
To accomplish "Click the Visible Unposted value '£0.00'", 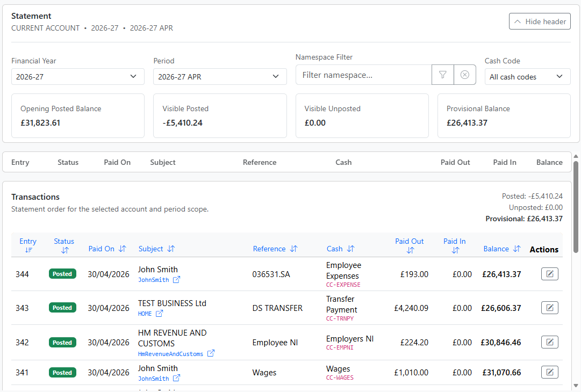I will point(315,123).
